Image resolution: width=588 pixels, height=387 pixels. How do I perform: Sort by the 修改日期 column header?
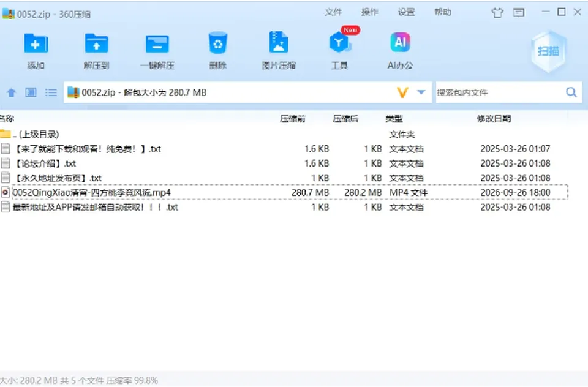494,119
